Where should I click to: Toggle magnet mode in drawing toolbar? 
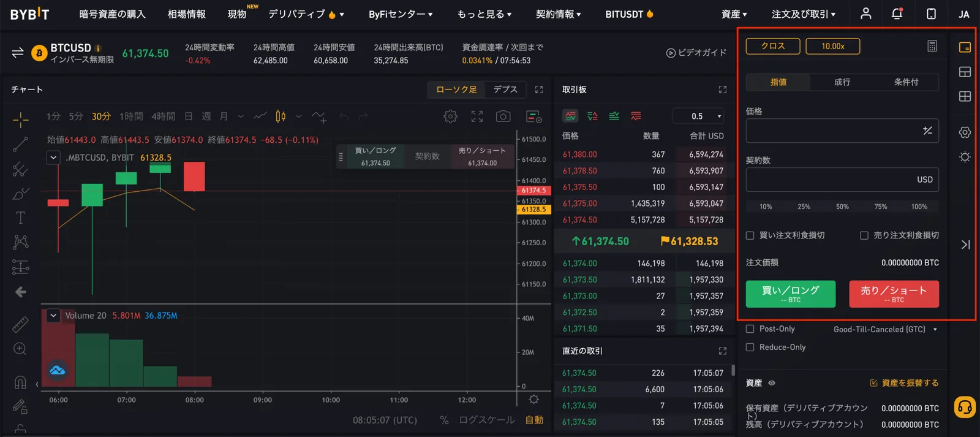[20, 382]
